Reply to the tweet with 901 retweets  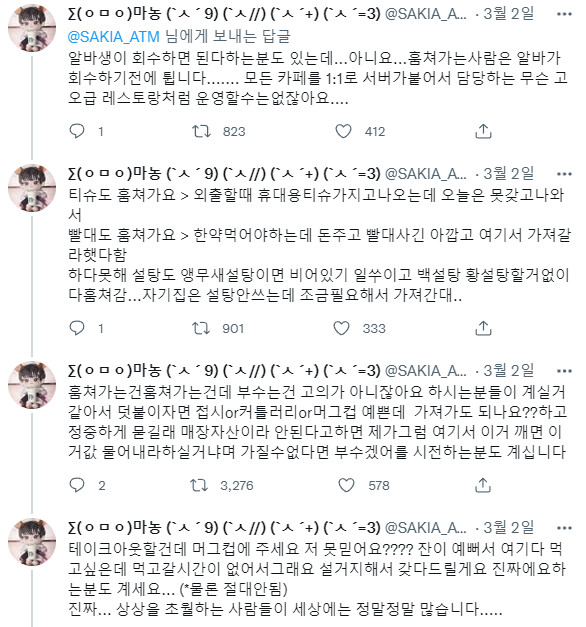tap(77, 328)
